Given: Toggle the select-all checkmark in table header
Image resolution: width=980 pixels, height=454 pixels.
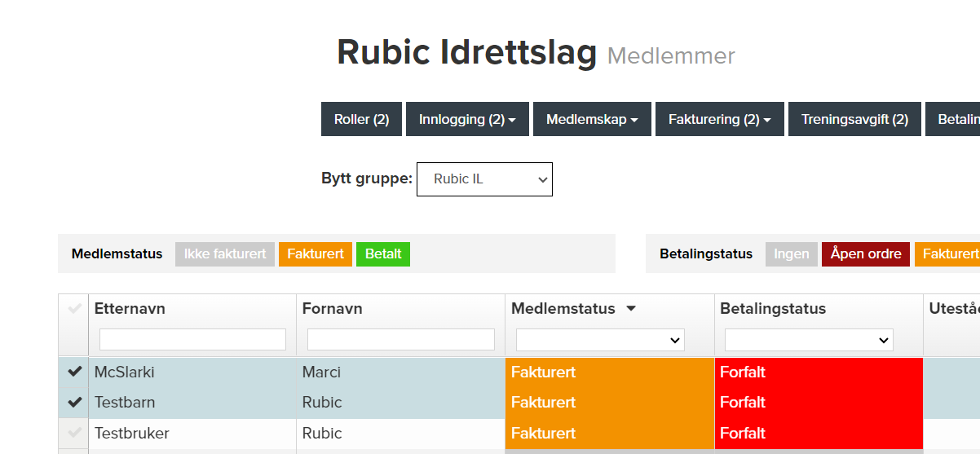Looking at the screenshot, I should (x=75, y=309).
